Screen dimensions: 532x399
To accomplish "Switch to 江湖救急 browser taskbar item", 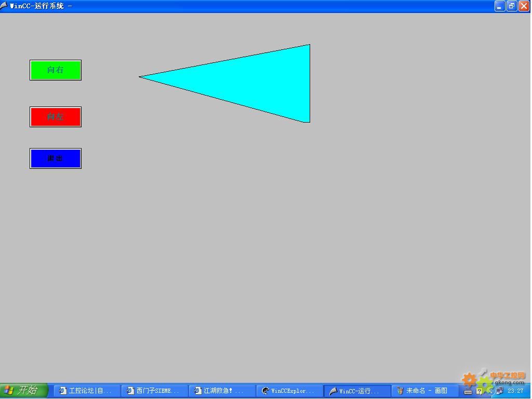I will coord(222,391).
